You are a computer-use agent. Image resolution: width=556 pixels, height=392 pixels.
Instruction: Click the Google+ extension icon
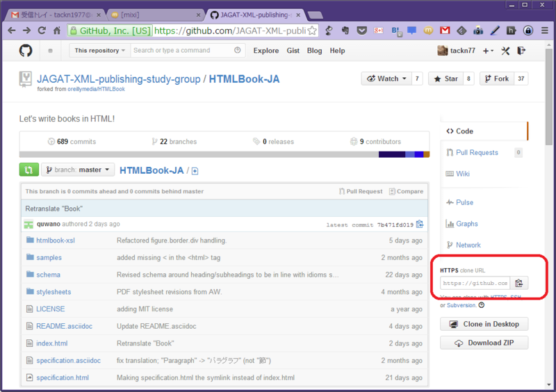(x=378, y=31)
